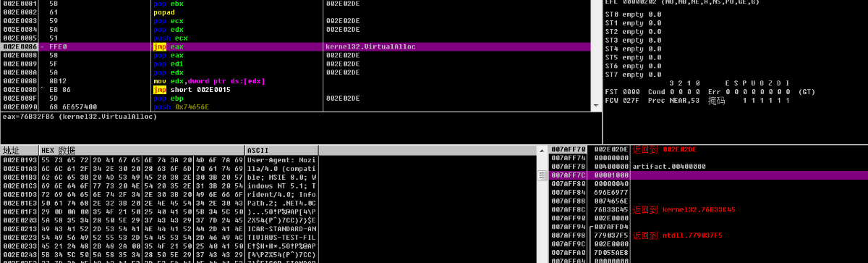Click stack comment artifact.00400000
This screenshot has width=868, height=263.
coord(669,166)
